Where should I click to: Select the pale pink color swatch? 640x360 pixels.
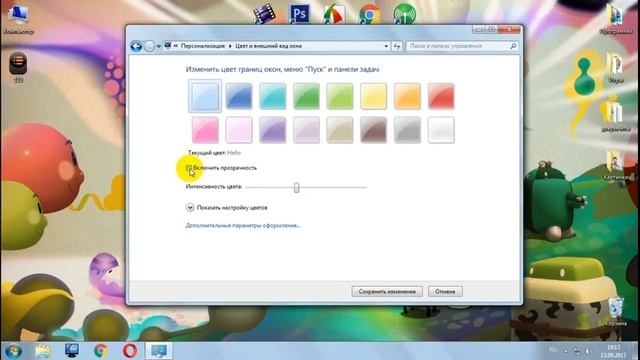pyautogui.click(x=239, y=130)
